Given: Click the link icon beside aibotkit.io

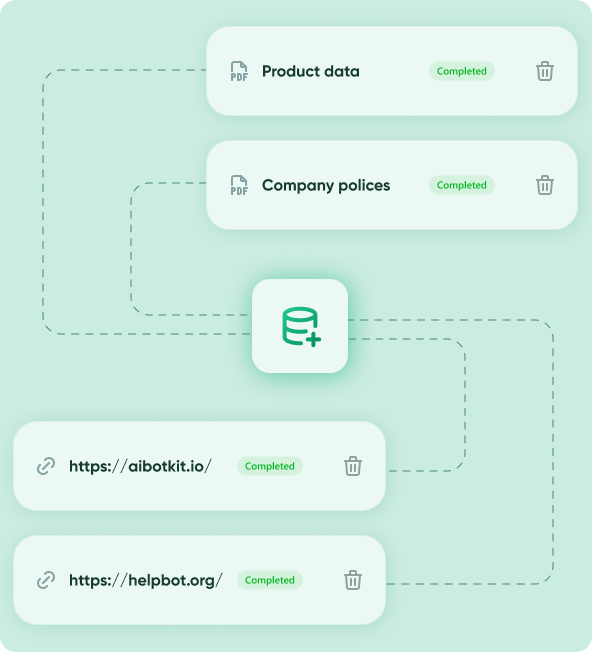Looking at the screenshot, I should tap(46, 466).
